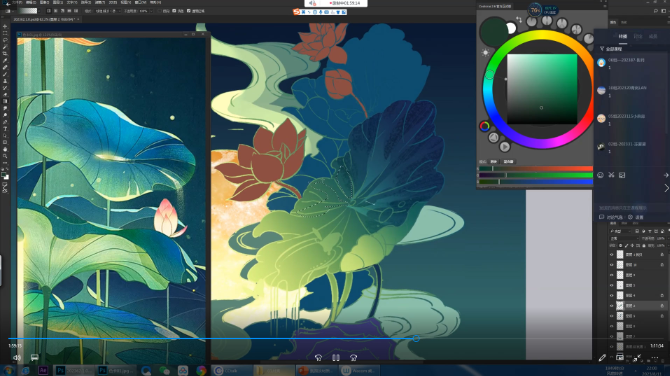Swap foreground and background colors in Coolorus
The height and width of the screenshot is (376, 670).
[x=519, y=20]
